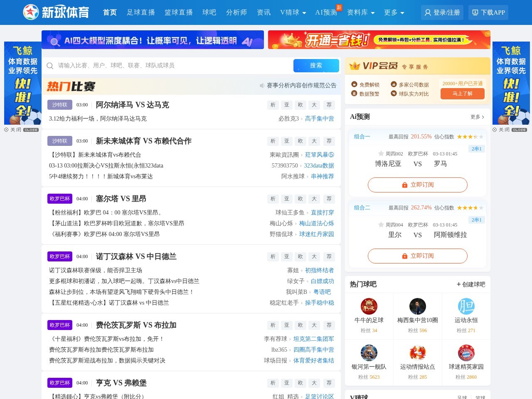Viewport: 532px width, 399px height.
Task: Click the 免费解锁 lock icon in VIP panel
Action: pyautogui.click(x=354, y=84)
